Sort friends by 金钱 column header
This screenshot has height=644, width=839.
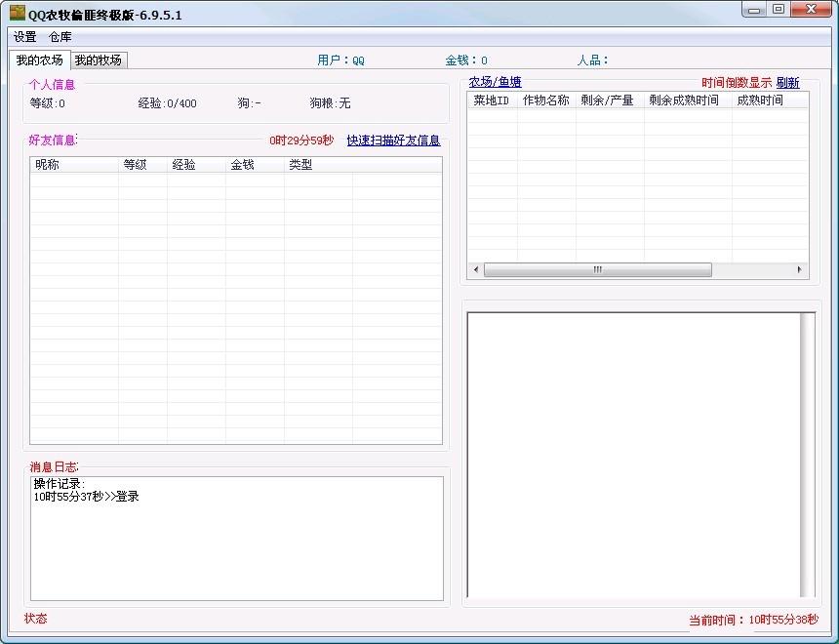coord(255,165)
